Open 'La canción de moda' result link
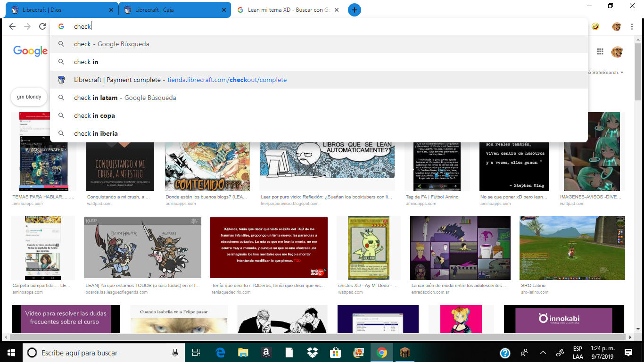The image size is (644, 362). (x=459, y=286)
